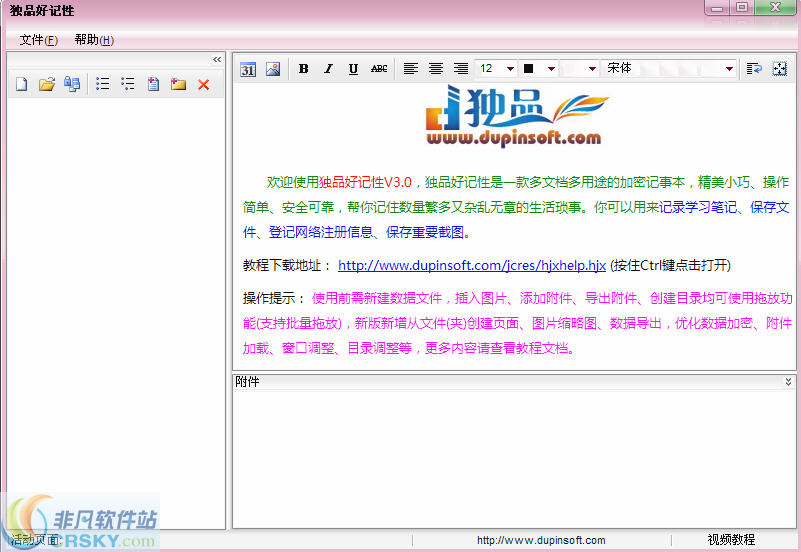The image size is (801, 552).
Task: Insert date with the calendar 31 icon
Action: point(248,69)
